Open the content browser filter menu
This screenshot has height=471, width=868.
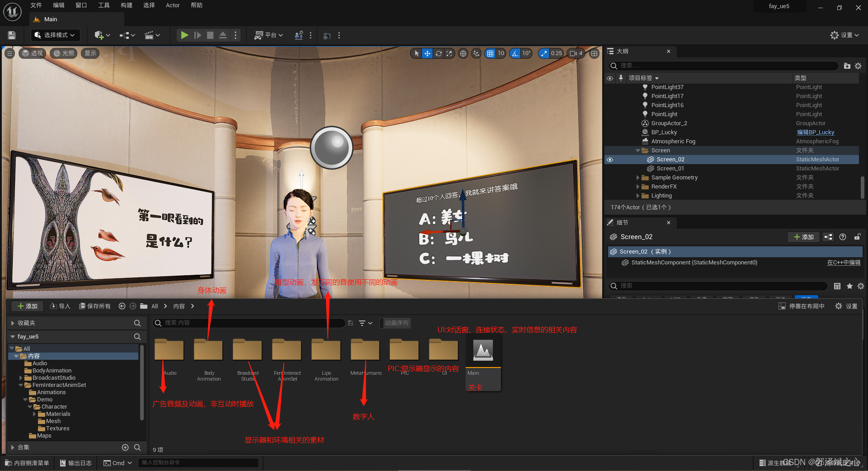pos(365,323)
